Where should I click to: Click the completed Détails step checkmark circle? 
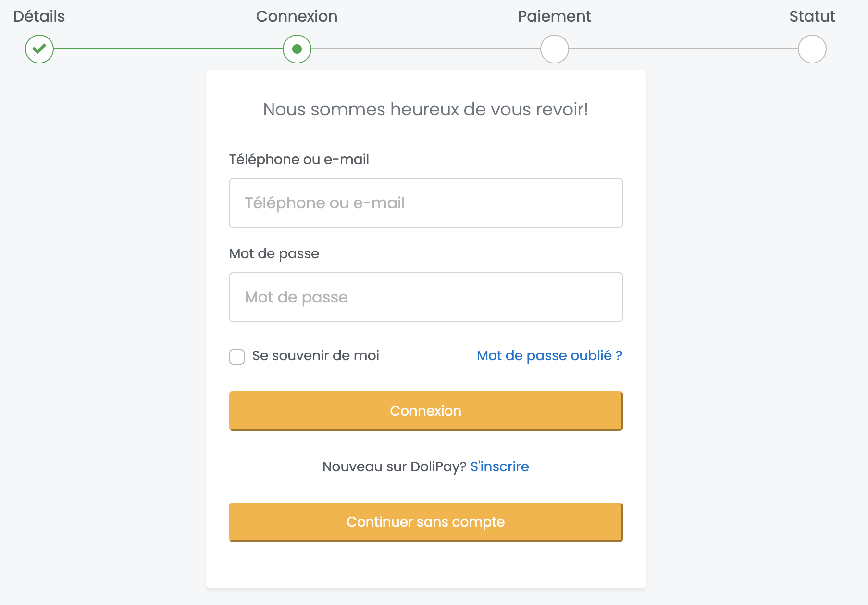tap(39, 49)
